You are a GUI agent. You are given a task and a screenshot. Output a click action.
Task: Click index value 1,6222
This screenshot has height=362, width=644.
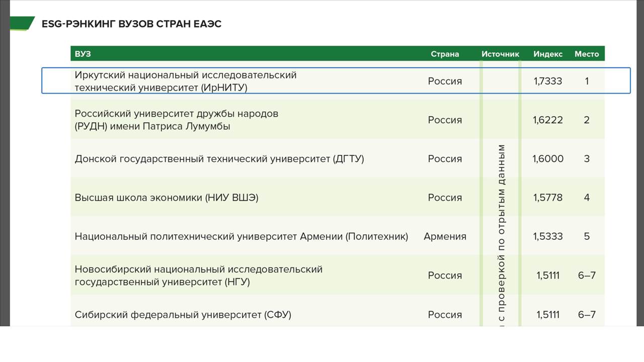click(x=548, y=120)
